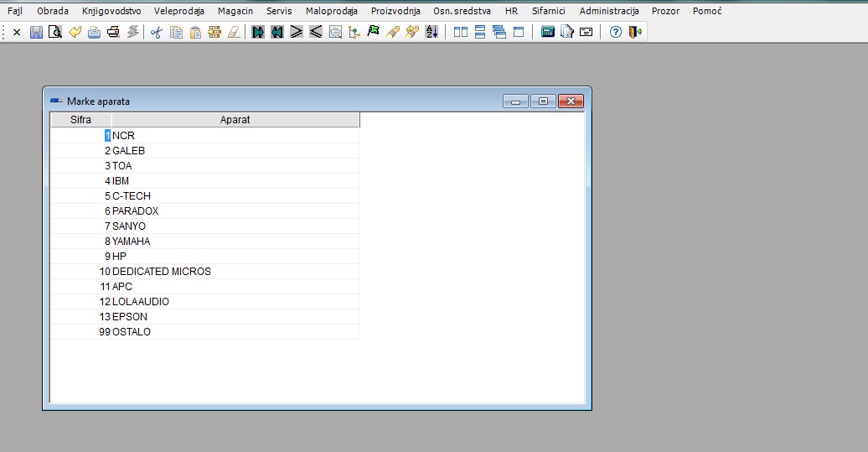Click the tree structure icon
The width and height of the screenshot is (868, 452).
coord(354,32)
